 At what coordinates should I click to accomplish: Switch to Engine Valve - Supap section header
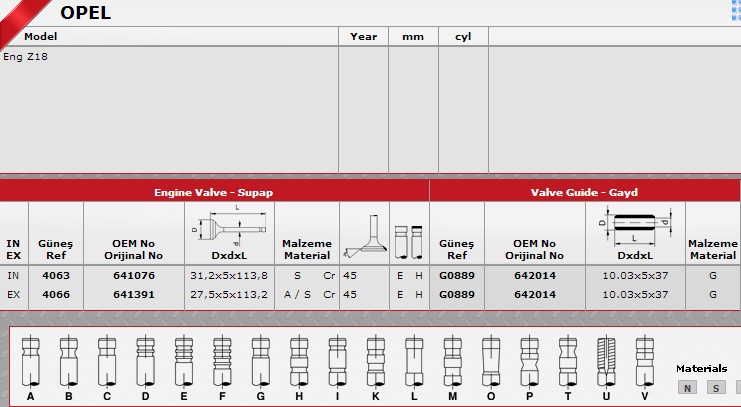click(214, 191)
